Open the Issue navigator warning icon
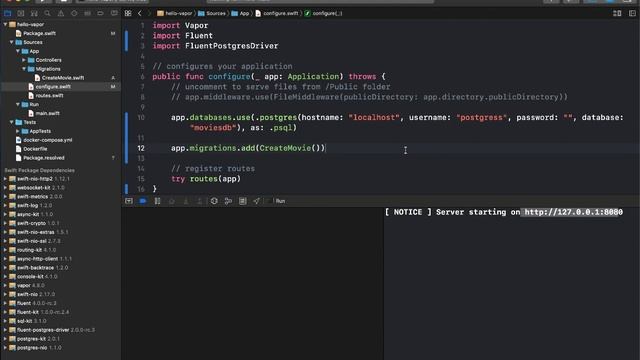This screenshot has height=360, width=640. pos(61,13)
